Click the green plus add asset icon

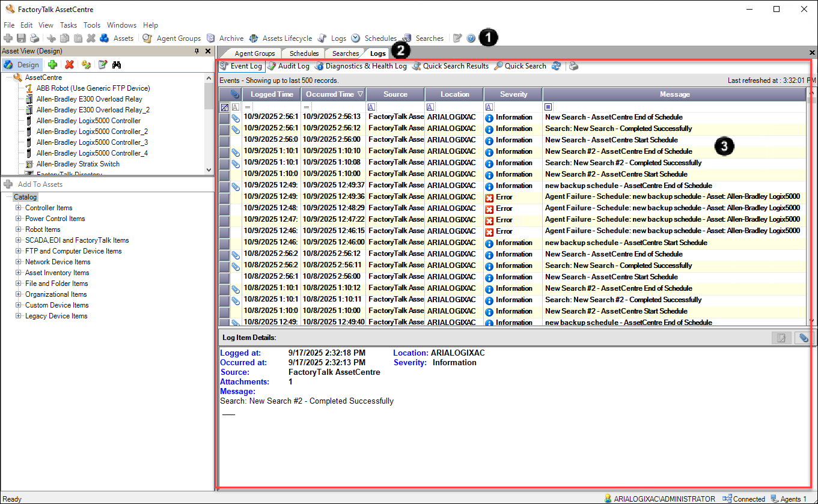(53, 65)
